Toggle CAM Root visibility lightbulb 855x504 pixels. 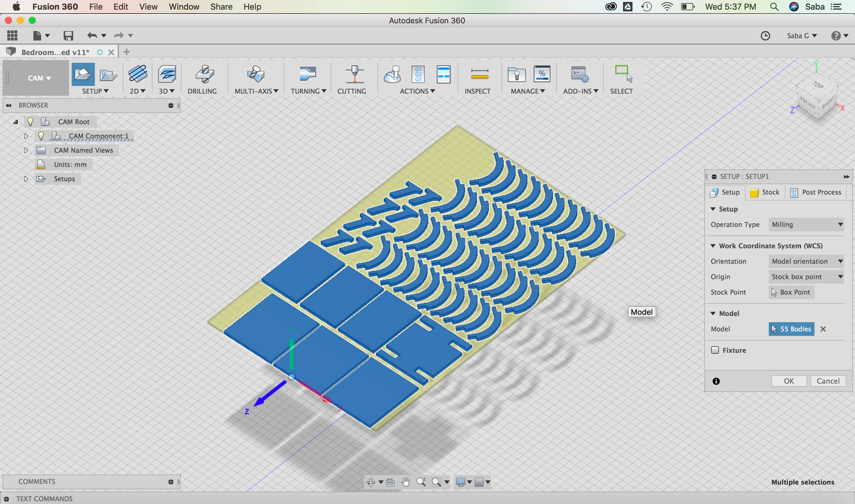click(30, 122)
